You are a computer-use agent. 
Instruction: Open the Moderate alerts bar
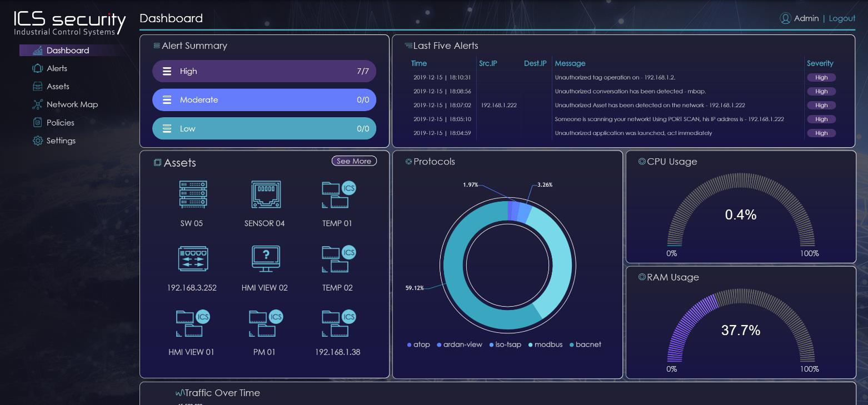point(264,100)
